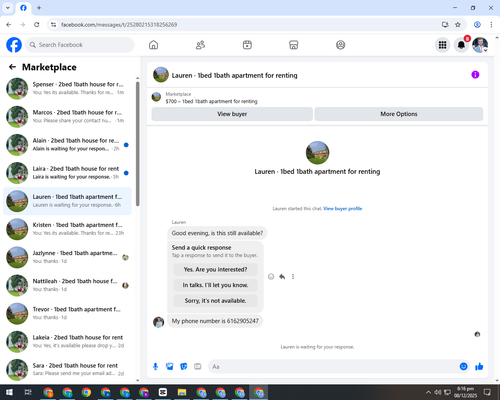Select the Spenser 2bed 1bath conversation
The image size is (500, 400).
tap(67, 88)
